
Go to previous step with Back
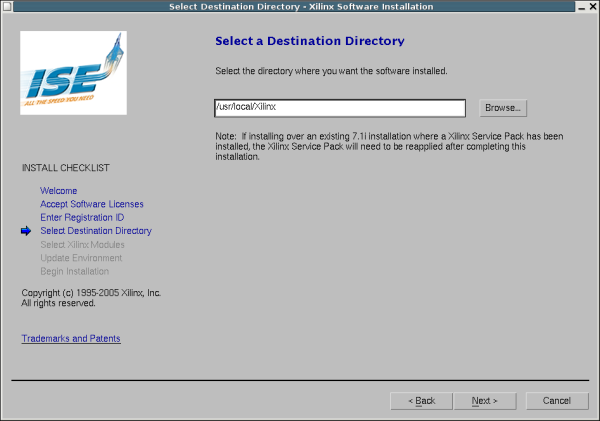(x=421, y=401)
